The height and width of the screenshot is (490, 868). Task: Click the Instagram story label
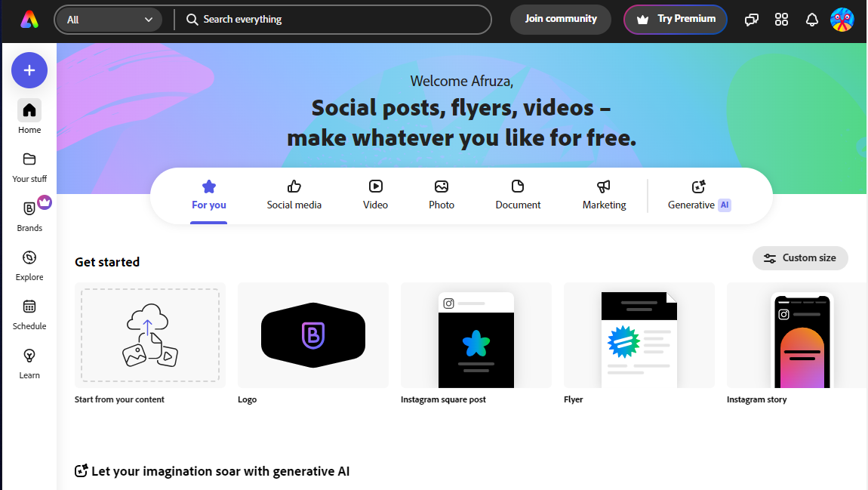coord(757,399)
